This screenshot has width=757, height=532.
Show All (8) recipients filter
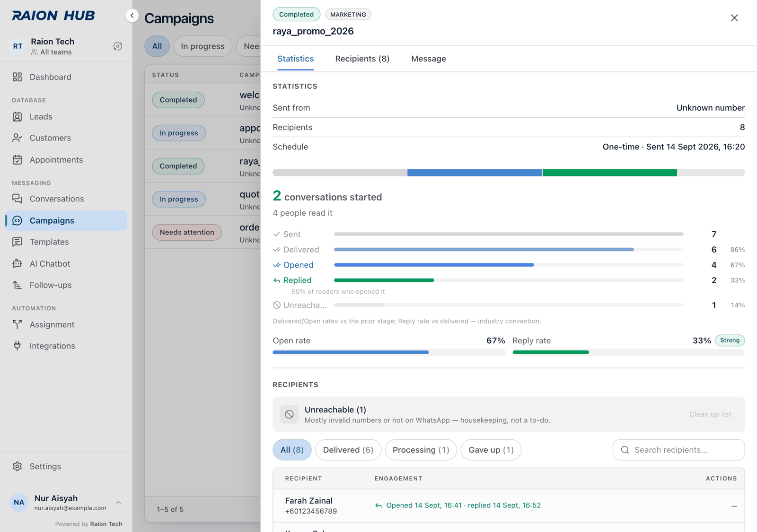click(292, 450)
